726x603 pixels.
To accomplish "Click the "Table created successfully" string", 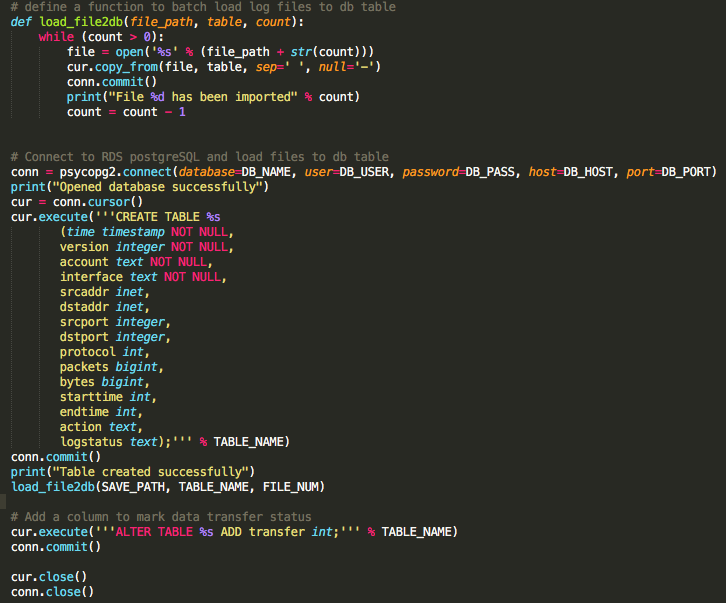I will point(150,472).
